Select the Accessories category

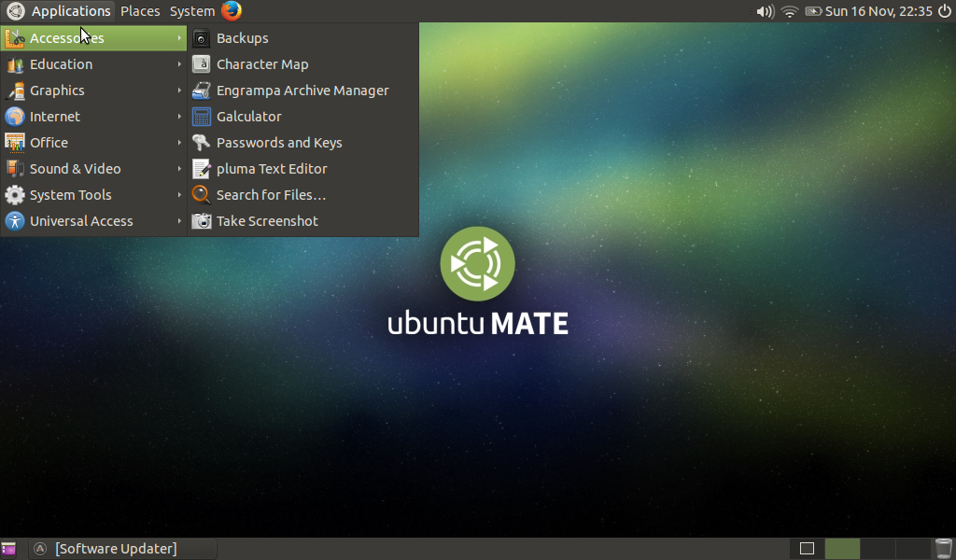point(94,37)
